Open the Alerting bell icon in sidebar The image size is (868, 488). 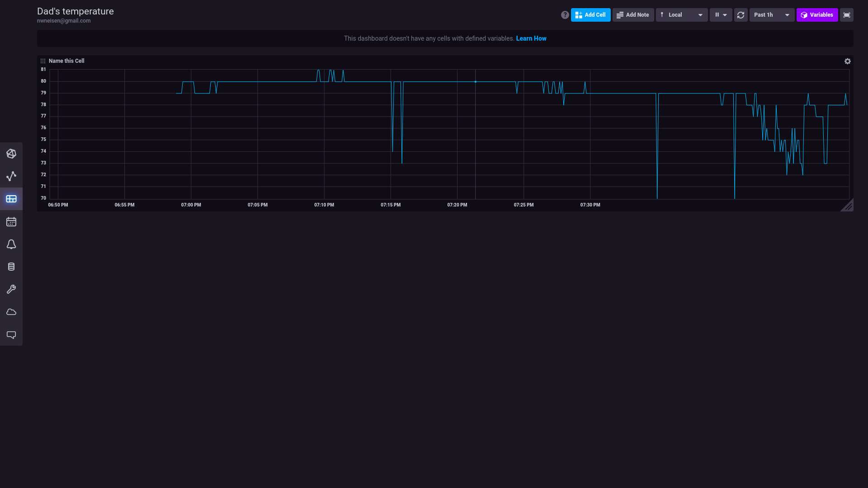tap(11, 244)
